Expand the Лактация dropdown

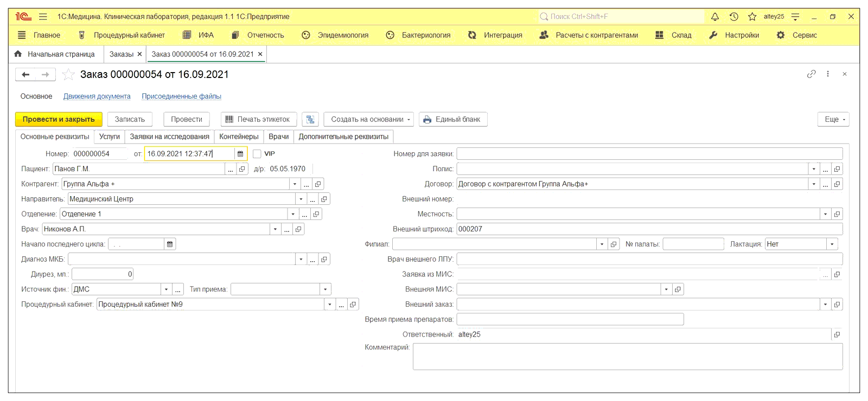[x=832, y=244]
